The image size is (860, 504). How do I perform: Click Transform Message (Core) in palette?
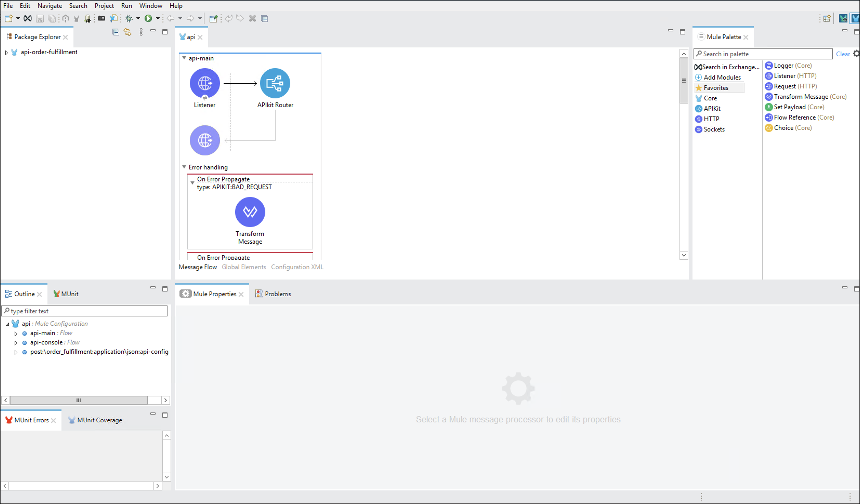806,96
